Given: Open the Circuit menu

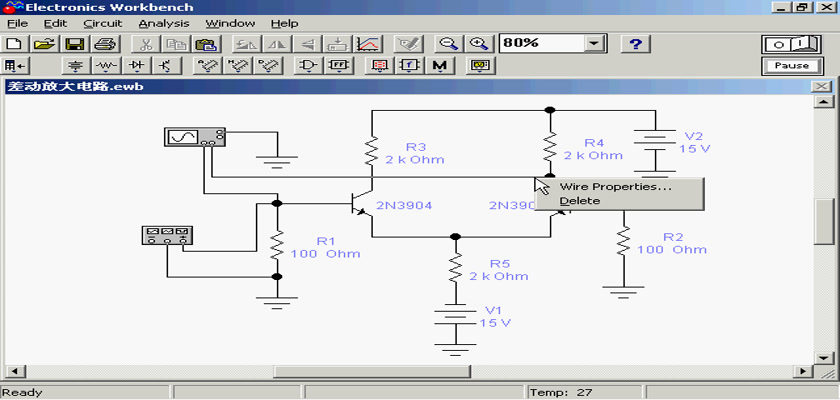Looking at the screenshot, I should 103,24.
